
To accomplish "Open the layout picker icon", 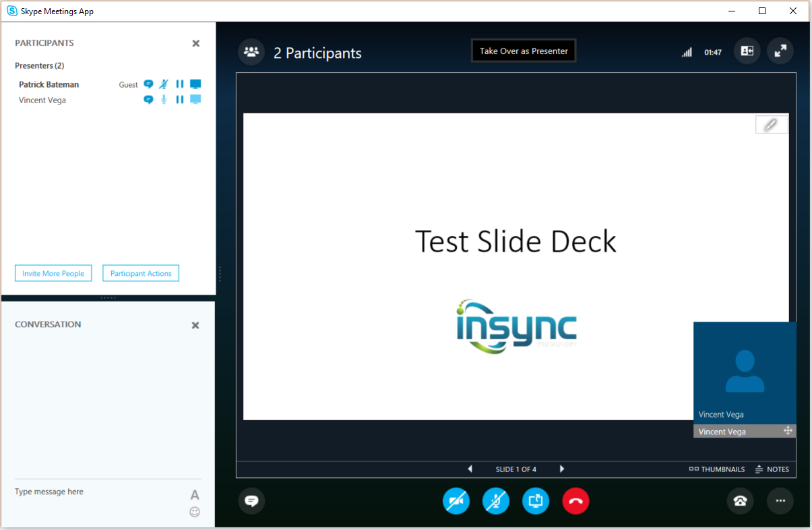I will point(747,51).
